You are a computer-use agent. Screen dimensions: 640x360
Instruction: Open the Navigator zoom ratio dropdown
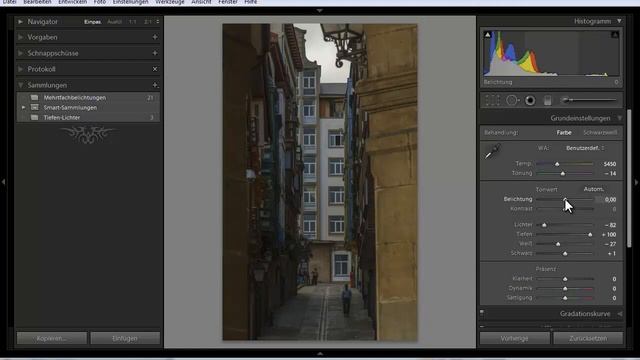158,22
